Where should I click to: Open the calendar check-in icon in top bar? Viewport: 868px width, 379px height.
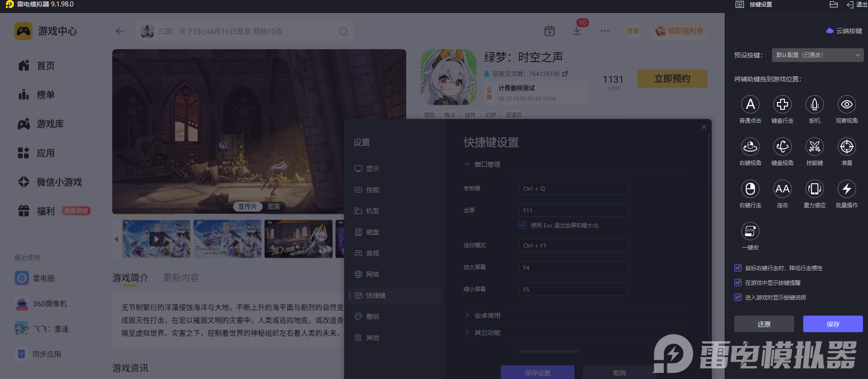pyautogui.click(x=550, y=31)
